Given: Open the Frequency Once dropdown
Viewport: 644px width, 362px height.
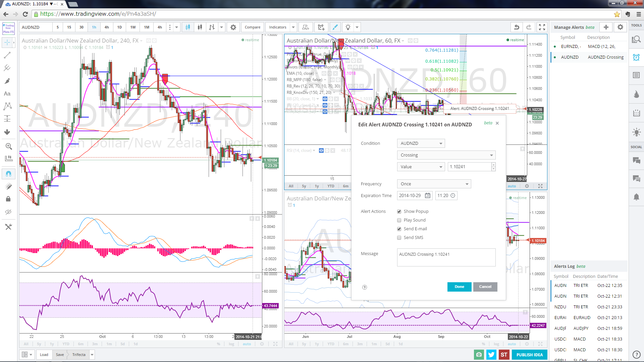Looking at the screenshot, I should click(x=434, y=184).
